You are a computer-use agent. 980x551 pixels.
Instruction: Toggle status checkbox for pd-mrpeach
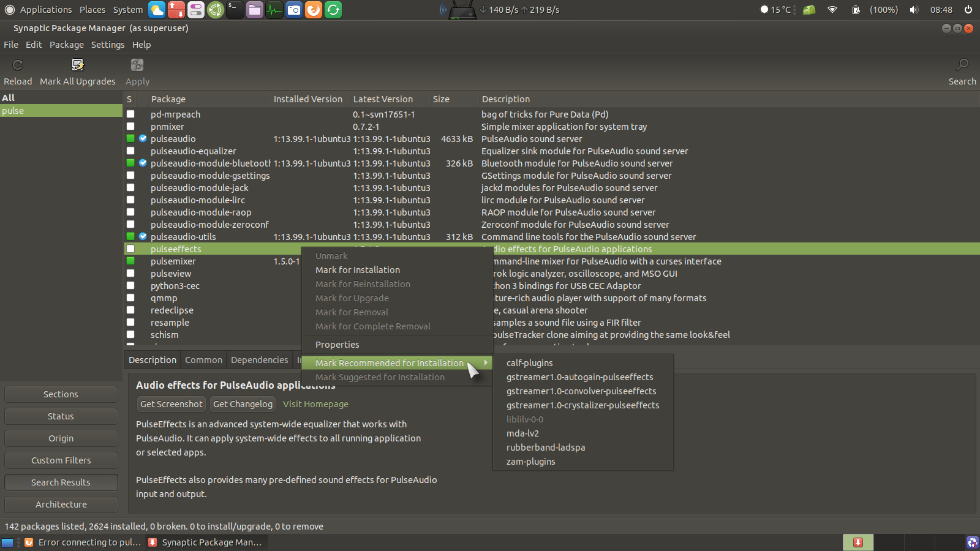click(x=130, y=114)
